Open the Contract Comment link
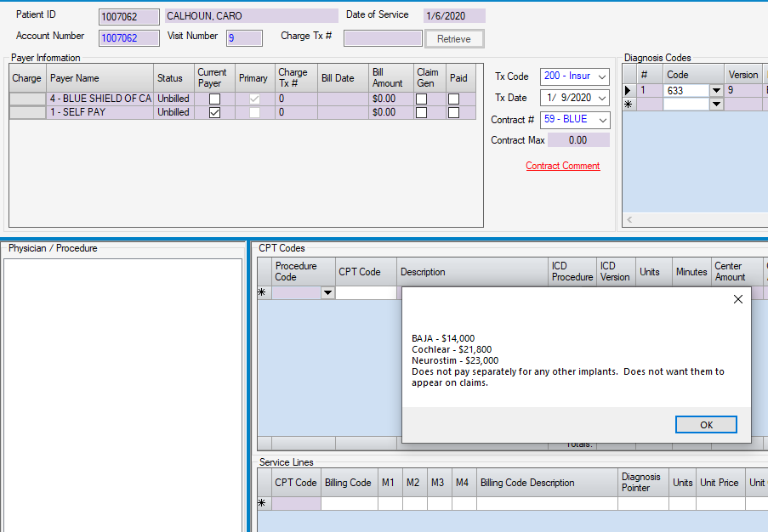768x532 pixels. point(562,166)
